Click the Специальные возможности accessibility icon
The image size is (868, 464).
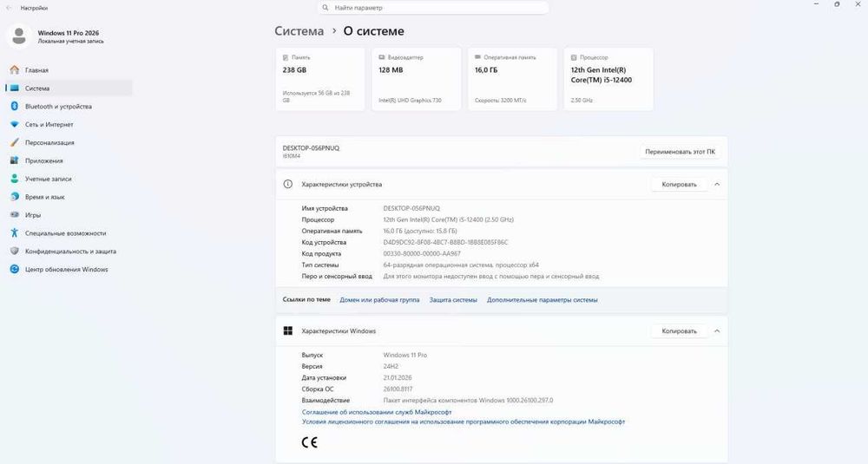(x=15, y=233)
